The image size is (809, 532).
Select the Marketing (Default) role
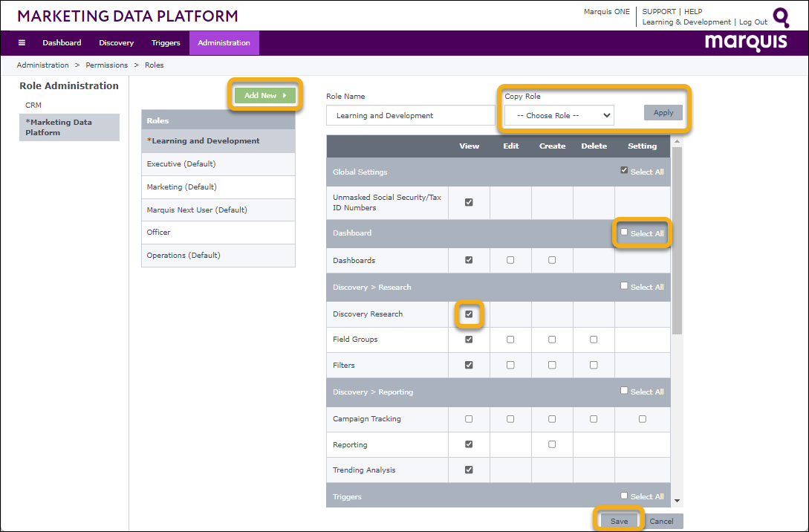(218, 186)
